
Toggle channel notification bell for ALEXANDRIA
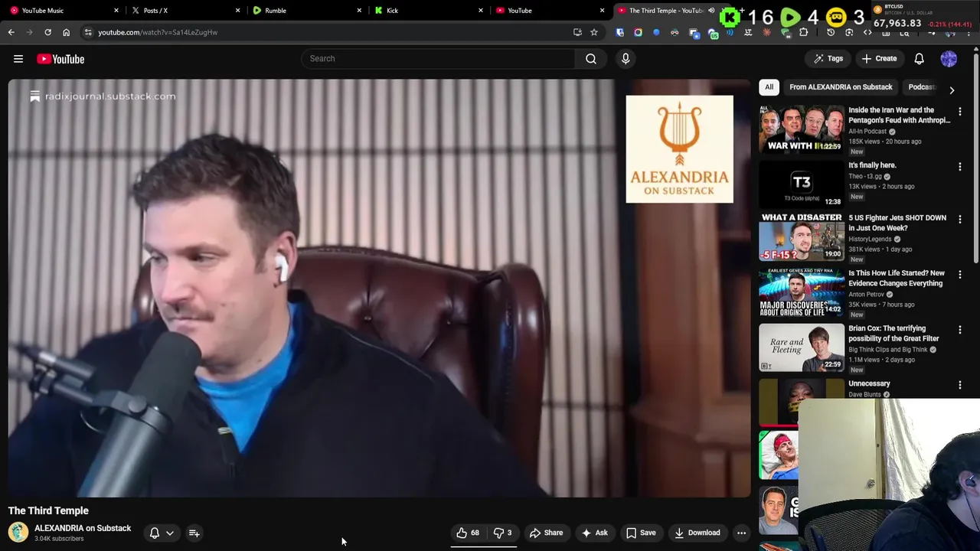click(154, 533)
